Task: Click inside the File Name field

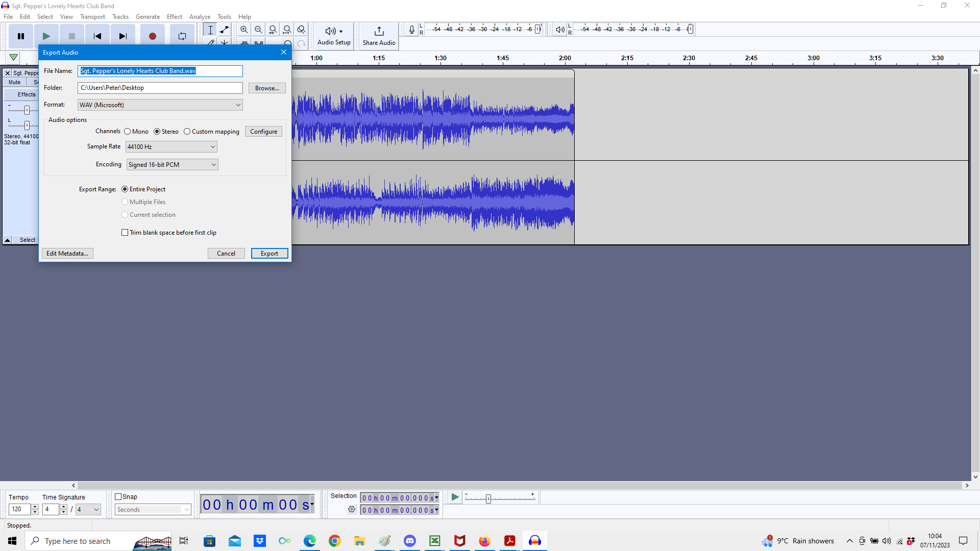Action: click(159, 71)
